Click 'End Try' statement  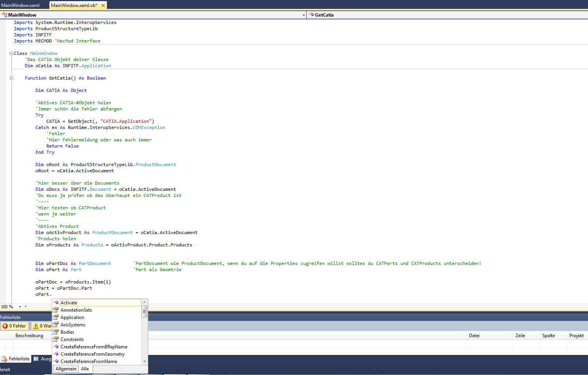(45, 152)
